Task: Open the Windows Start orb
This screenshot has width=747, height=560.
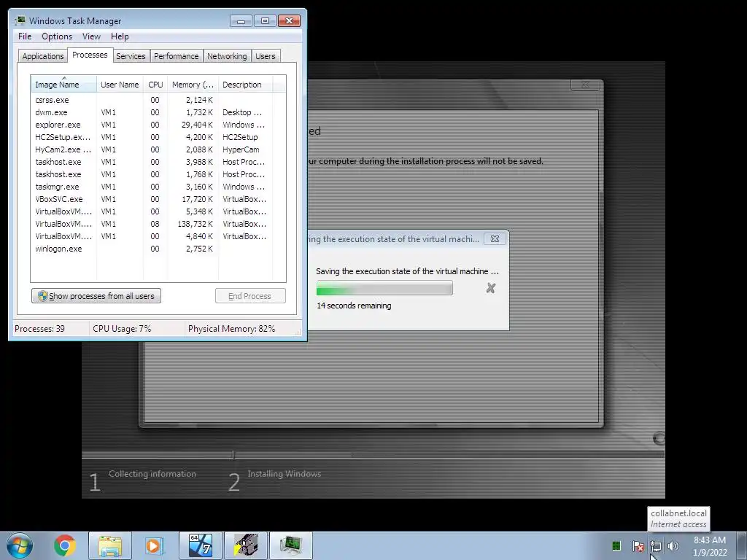Action: pyautogui.click(x=20, y=545)
